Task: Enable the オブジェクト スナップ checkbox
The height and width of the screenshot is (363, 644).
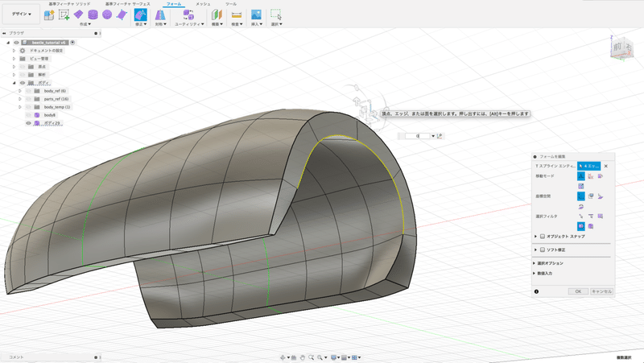Action: (x=541, y=237)
